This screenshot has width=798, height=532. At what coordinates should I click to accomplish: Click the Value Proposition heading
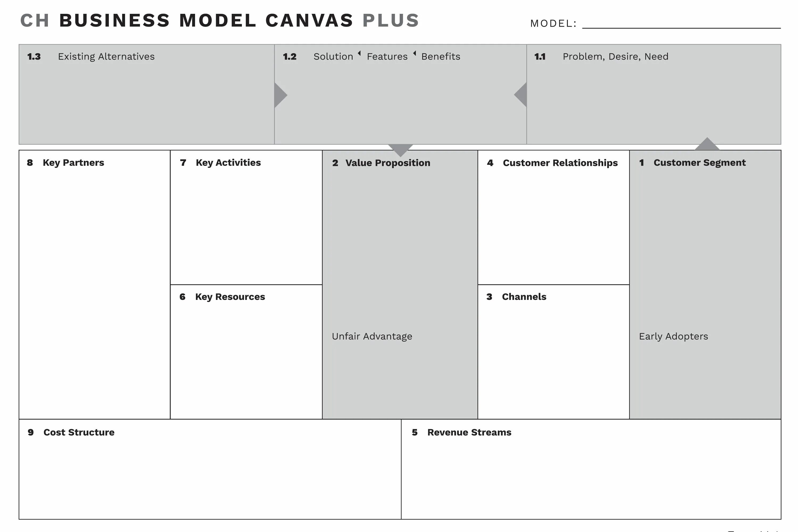[x=388, y=163]
